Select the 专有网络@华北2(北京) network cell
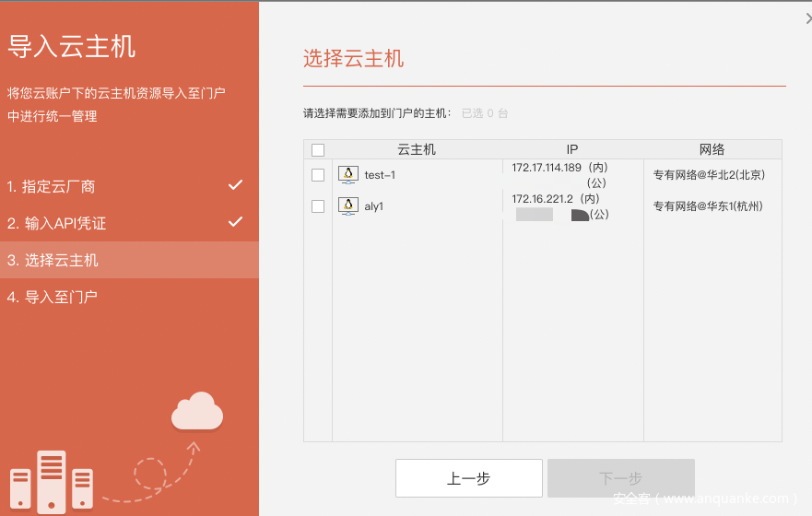Viewport: 812px width, 516px height. (x=709, y=174)
